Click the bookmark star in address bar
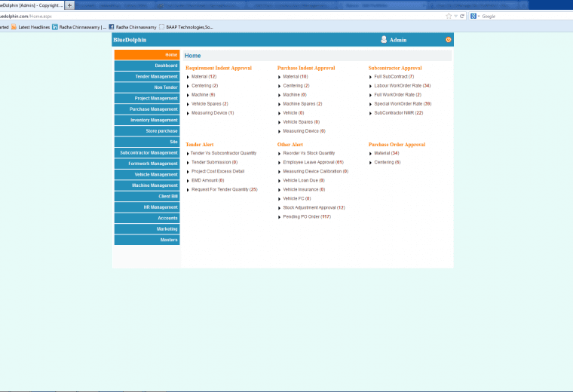The height and width of the screenshot is (392, 573). pos(449,16)
